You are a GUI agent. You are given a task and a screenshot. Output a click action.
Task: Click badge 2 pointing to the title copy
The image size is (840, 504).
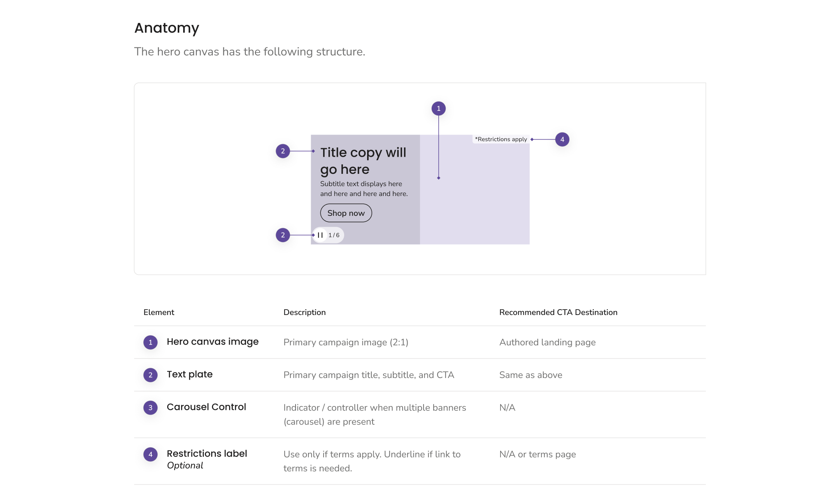click(283, 151)
